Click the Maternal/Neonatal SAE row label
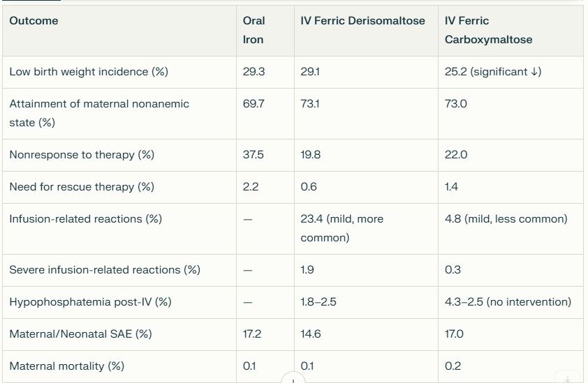The width and height of the screenshot is (588, 383). point(80,334)
